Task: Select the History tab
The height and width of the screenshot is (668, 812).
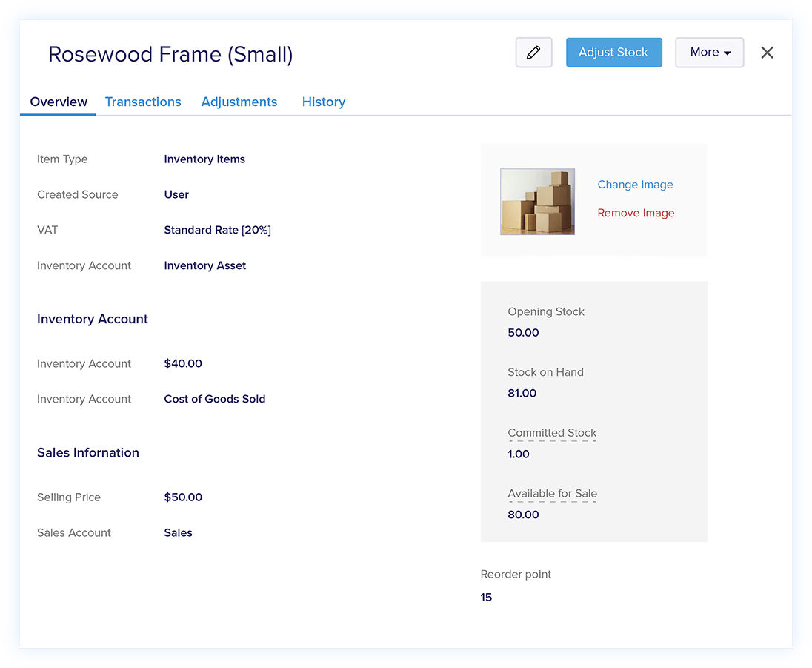Action: click(323, 102)
